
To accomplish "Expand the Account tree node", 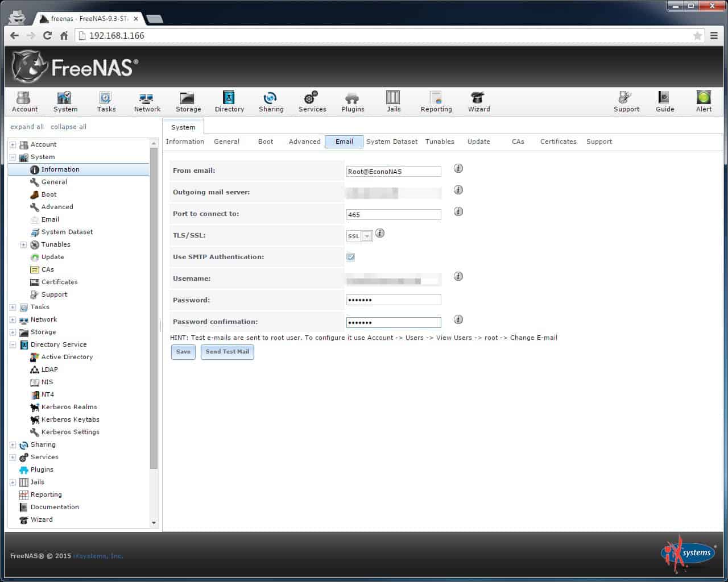I will (x=13, y=144).
